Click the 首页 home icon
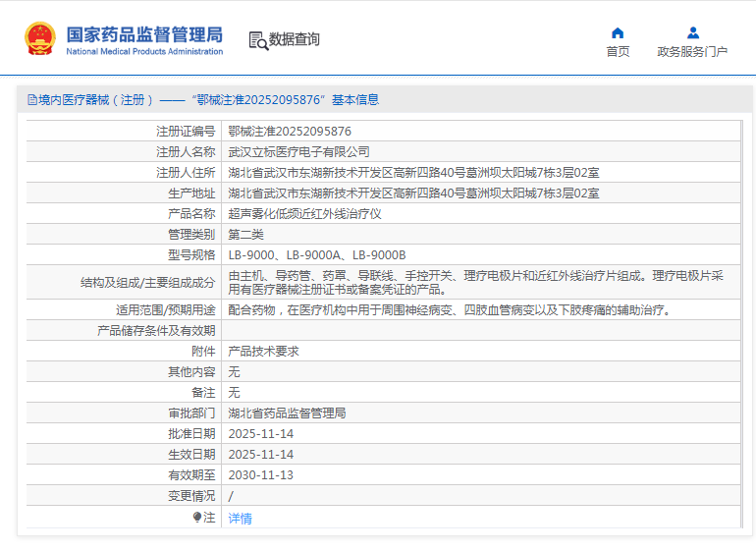 click(x=618, y=32)
